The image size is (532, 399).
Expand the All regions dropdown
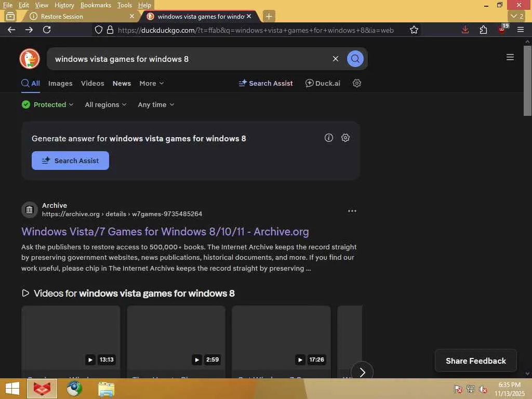(105, 105)
